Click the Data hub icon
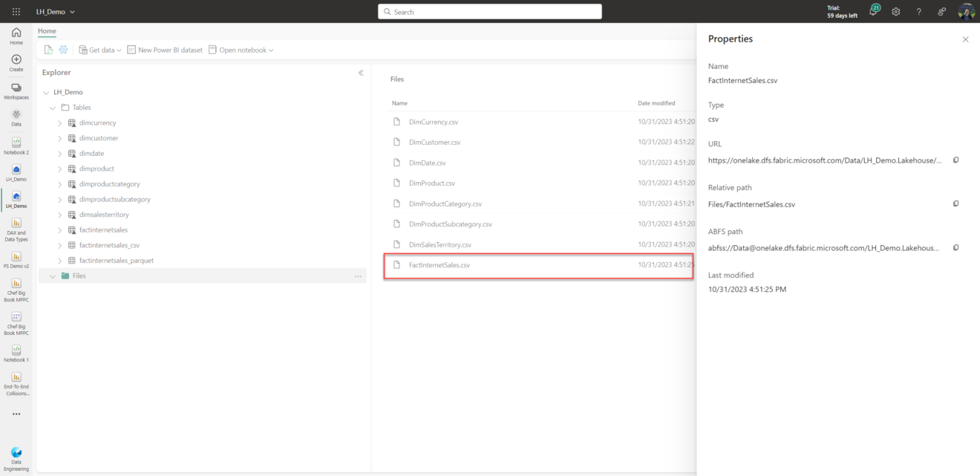This screenshot has height=476, width=980. click(16, 115)
